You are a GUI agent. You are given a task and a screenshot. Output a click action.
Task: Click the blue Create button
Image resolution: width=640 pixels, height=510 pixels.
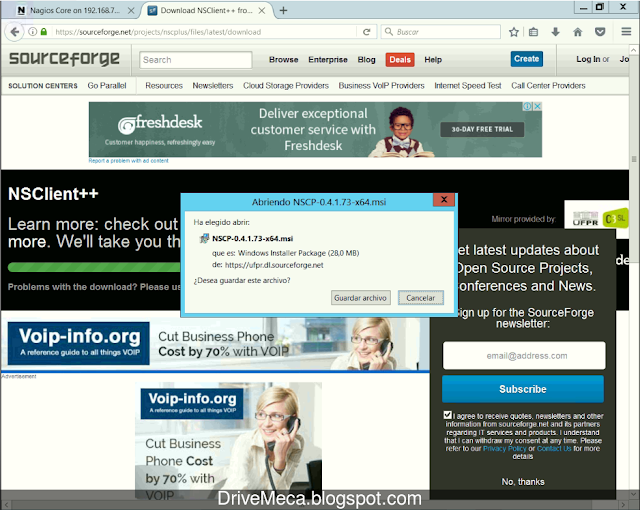click(527, 59)
